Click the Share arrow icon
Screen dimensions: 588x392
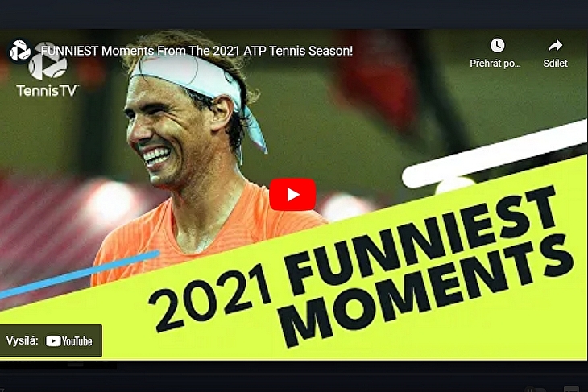(555, 45)
